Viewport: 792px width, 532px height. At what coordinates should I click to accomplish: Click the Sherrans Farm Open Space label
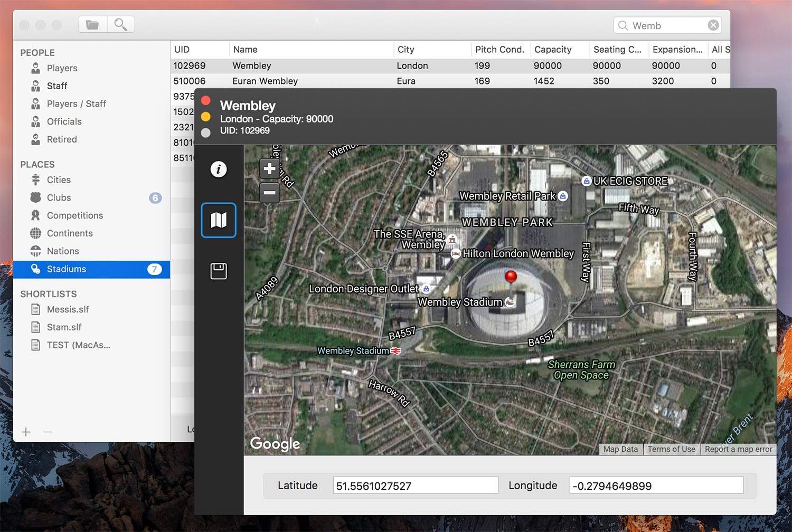click(581, 370)
